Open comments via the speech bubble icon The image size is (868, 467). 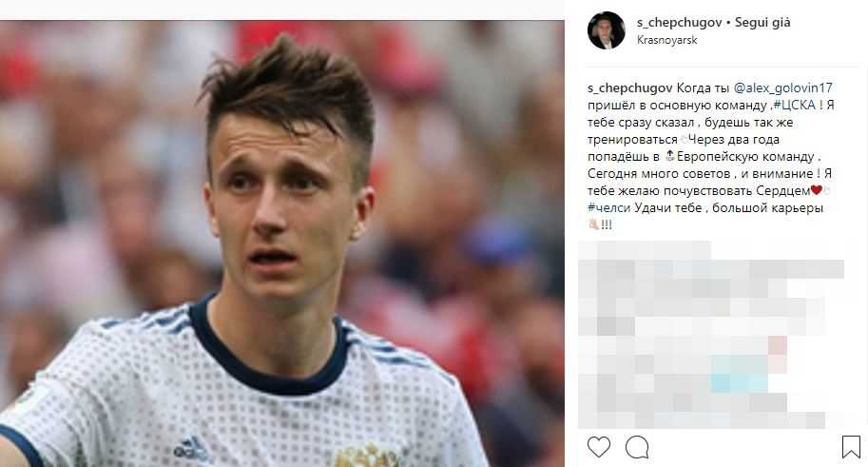[x=637, y=446]
